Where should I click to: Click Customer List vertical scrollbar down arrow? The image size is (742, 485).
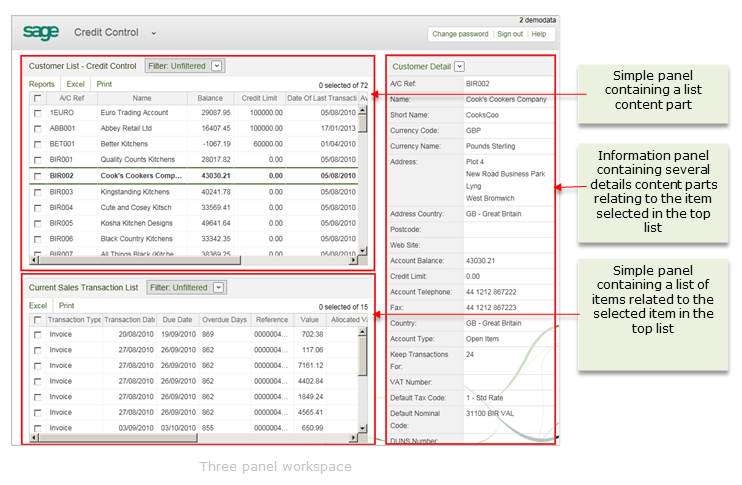[362, 251]
